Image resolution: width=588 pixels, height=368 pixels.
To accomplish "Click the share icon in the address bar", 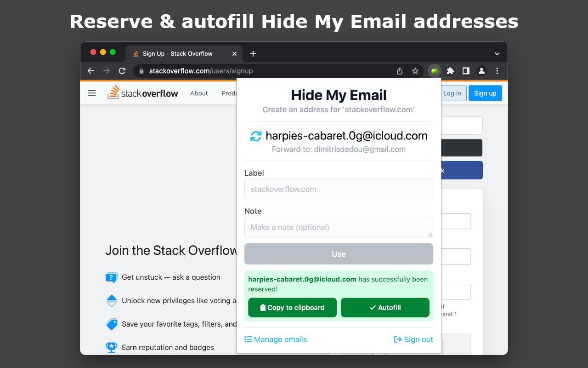I will 399,71.
